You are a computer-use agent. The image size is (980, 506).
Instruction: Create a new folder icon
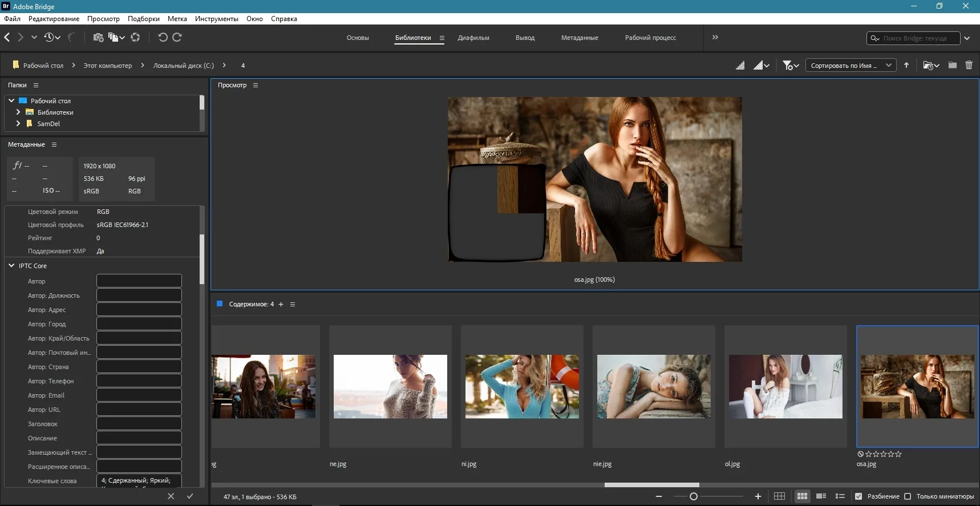pos(952,66)
